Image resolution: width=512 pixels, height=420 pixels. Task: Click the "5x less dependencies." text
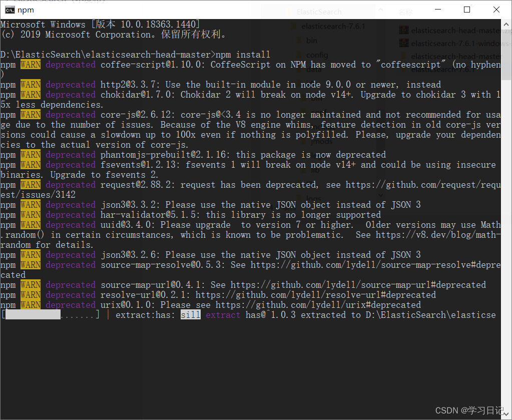click(52, 105)
